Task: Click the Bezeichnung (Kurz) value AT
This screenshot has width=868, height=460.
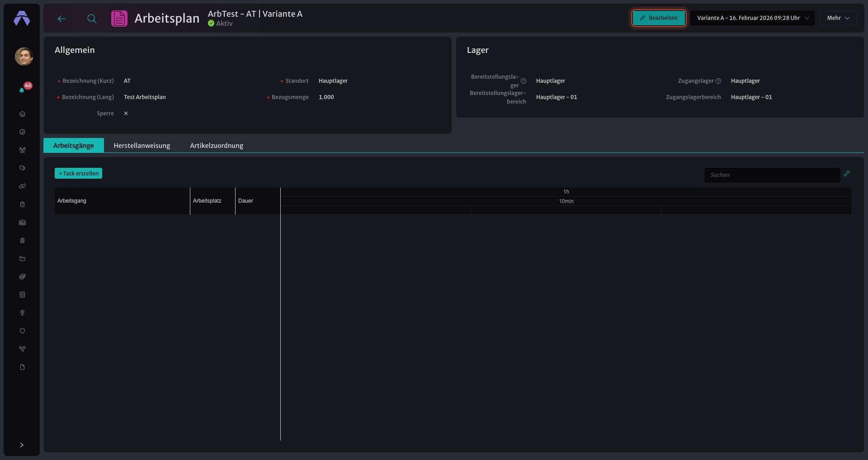Action: coord(127,81)
